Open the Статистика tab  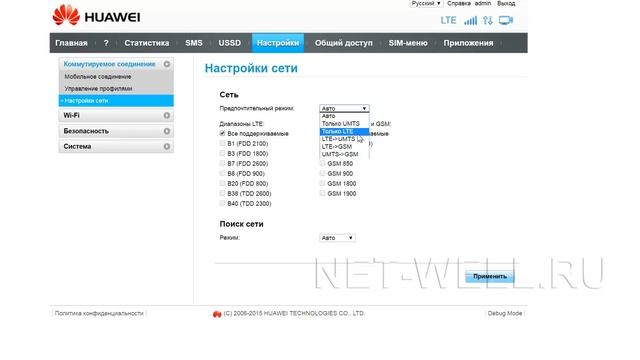tap(147, 43)
